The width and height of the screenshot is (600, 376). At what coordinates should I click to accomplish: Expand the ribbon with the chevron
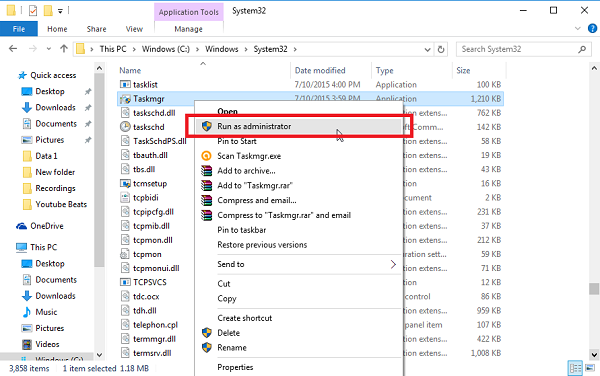(578, 29)
